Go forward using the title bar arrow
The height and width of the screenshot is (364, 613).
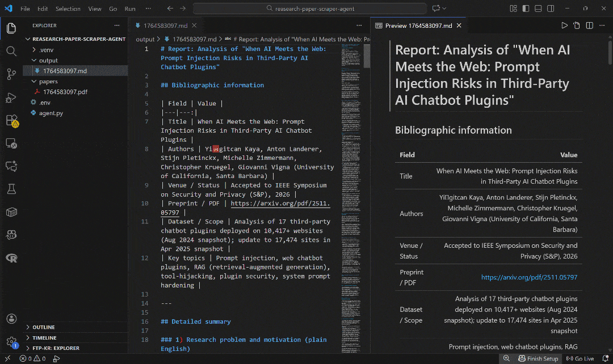[183, 8]
